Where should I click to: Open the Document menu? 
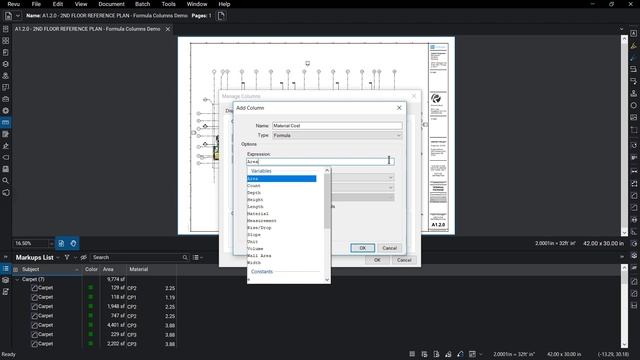coord(111,4)
